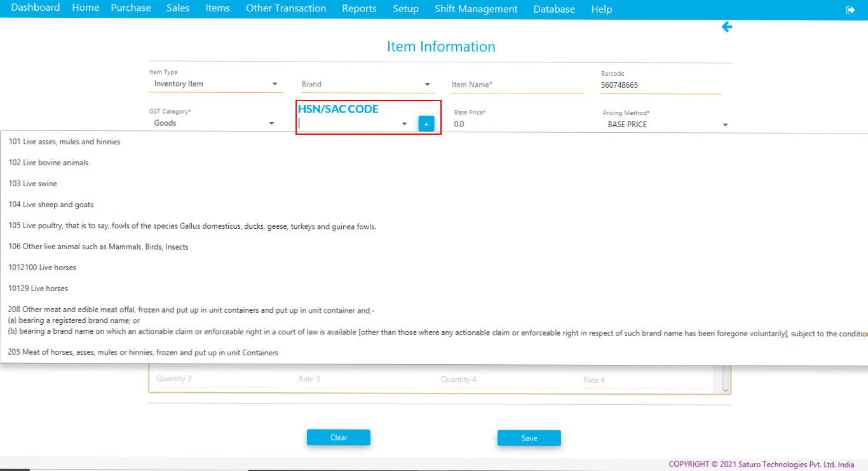
Task: Expand the GST Category dropdown
Action: pos(271,123)
